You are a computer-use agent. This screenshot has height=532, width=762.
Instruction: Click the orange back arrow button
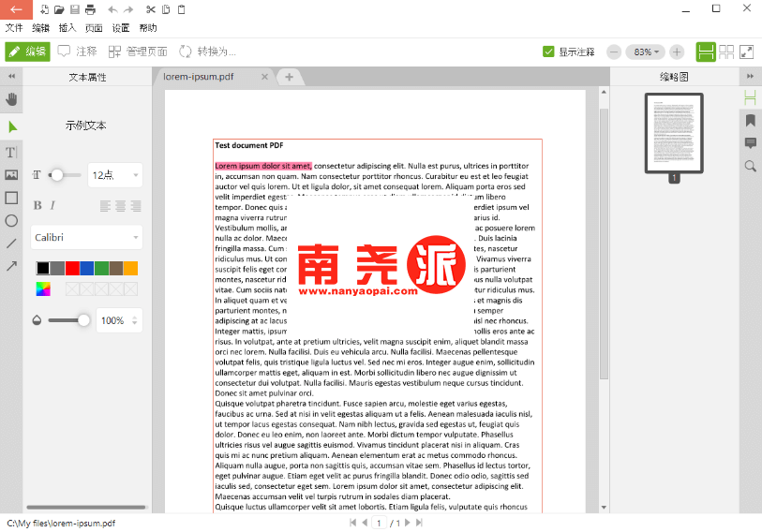tap(16, 9)
